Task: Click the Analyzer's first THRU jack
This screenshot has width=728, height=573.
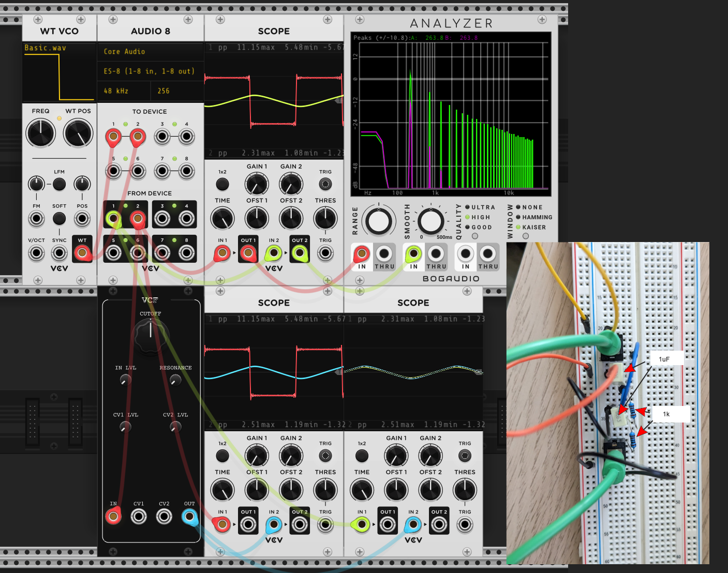Action: 384,254
